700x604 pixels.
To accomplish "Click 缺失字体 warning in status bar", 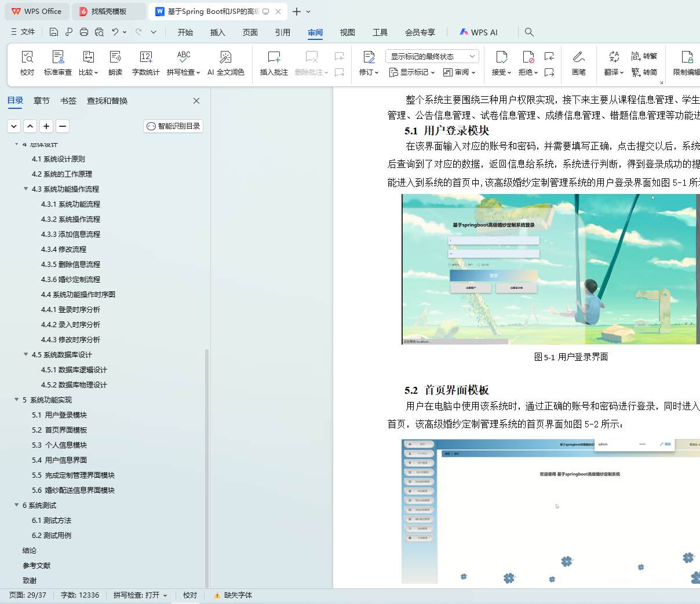I will coord(233,595).
